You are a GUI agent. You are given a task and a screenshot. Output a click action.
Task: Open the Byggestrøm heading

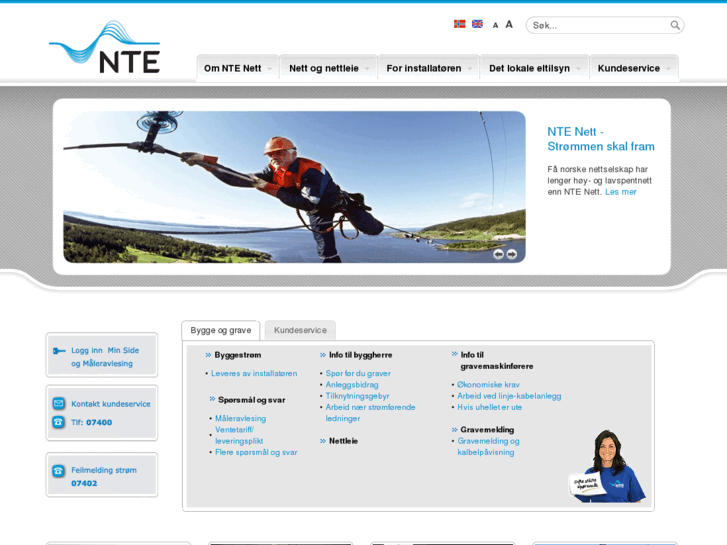click(x=237, y=355)
